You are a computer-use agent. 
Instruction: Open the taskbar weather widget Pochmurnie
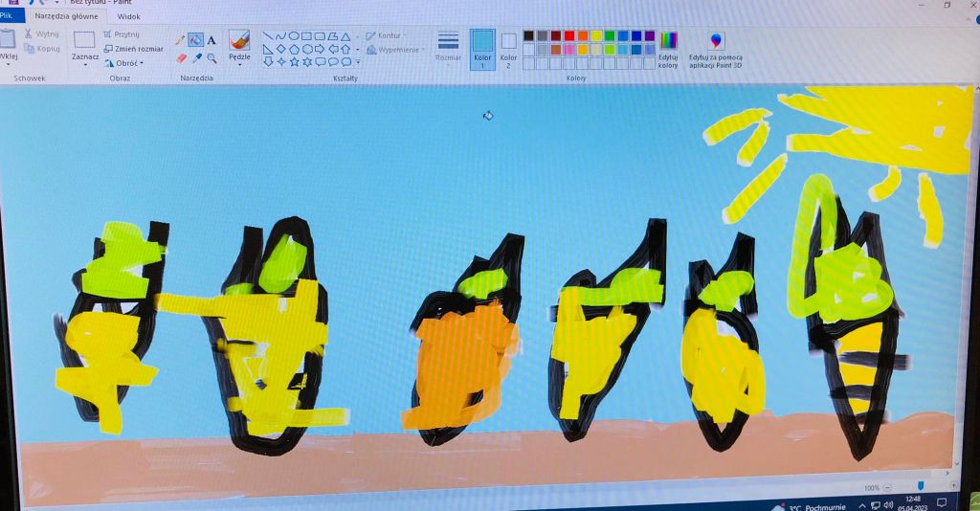pyautogui.click(x=810, y=507)
